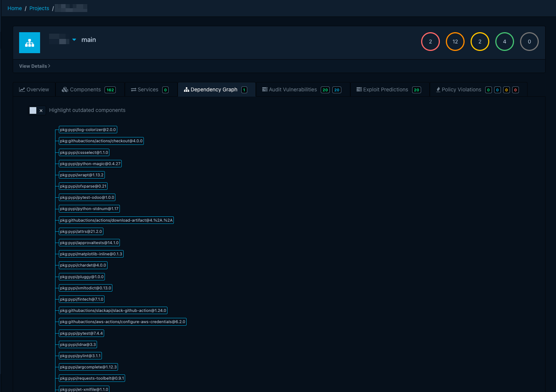
Task: Select node pkg:pypi/fintech@7.1.0
Action: point(82,299)
